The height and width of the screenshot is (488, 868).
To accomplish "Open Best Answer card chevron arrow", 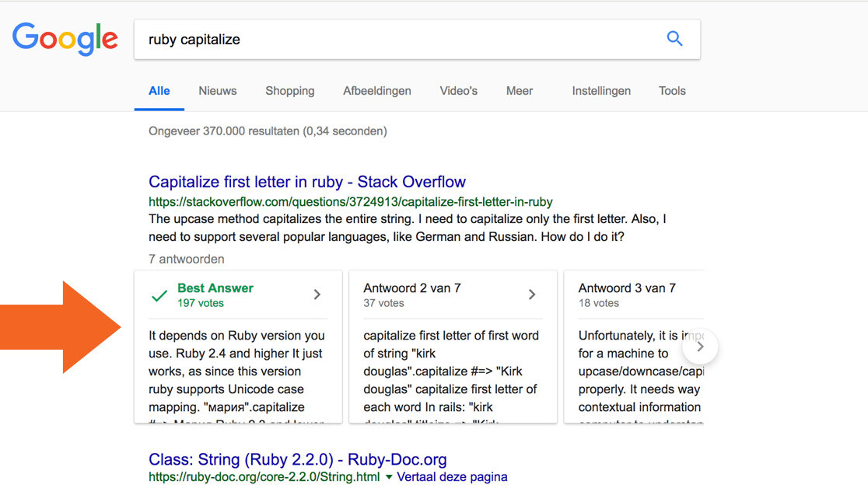I will coord(317,295).
